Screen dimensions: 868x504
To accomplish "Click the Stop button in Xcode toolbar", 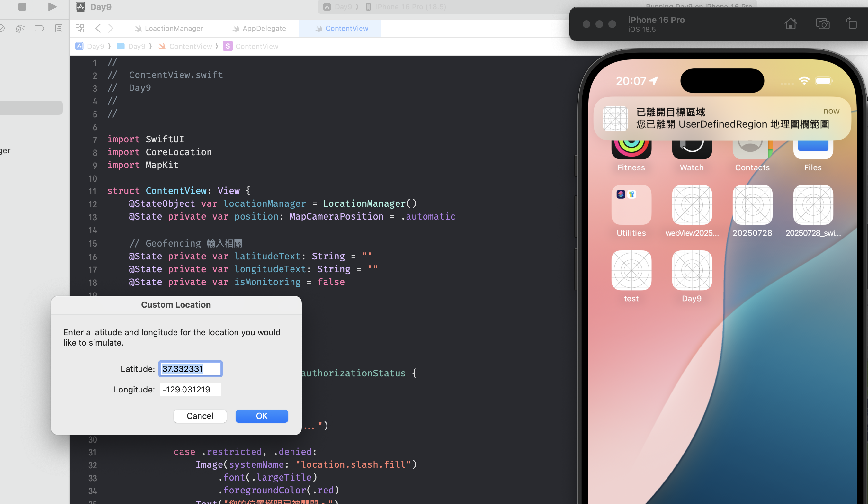I will [x=22, y=6].
